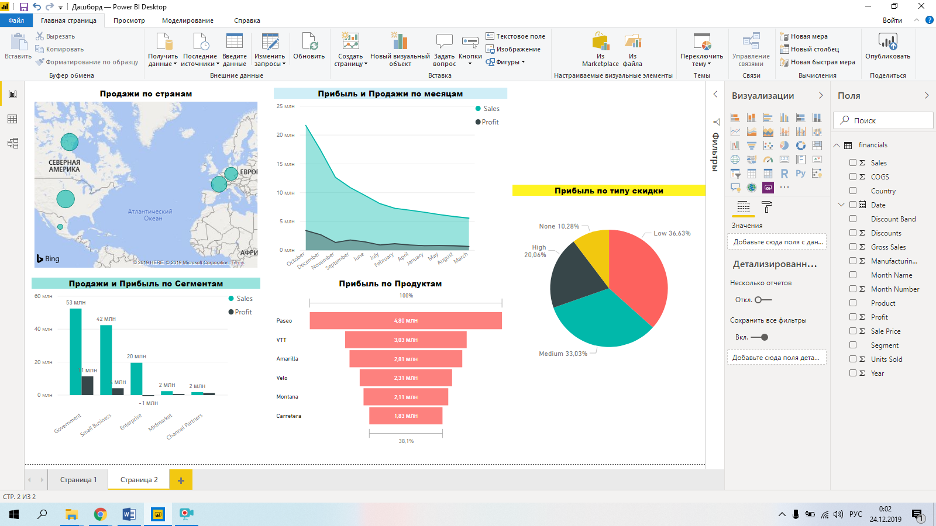Select the Страница 2 tab
This screenshot has width=936, height=526.
coord(138,479)
